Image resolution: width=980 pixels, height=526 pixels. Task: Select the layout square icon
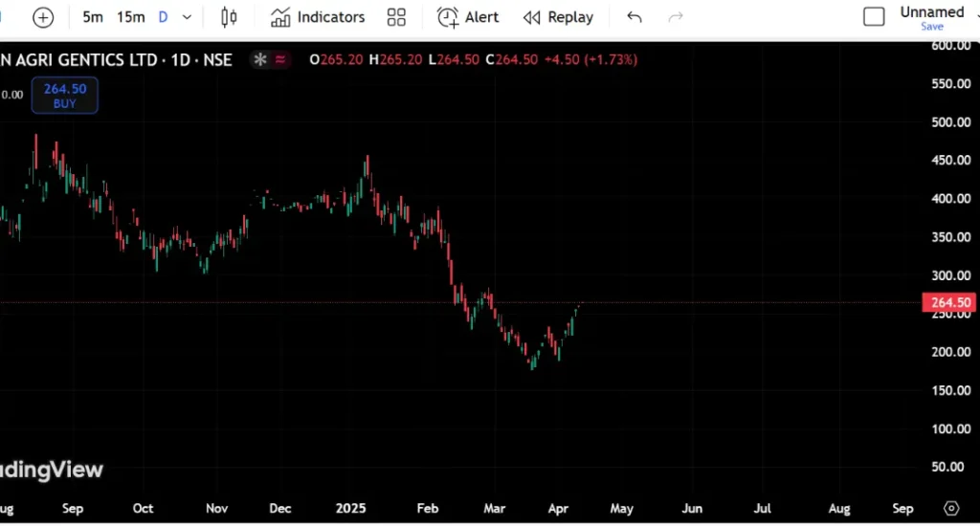(x=874, y=17)
